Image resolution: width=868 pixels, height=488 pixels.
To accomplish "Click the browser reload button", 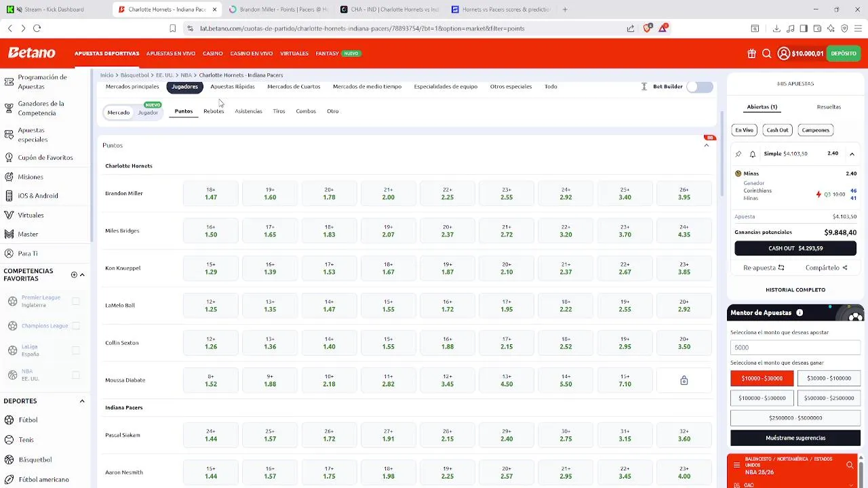I will click(x=37, y=28).
